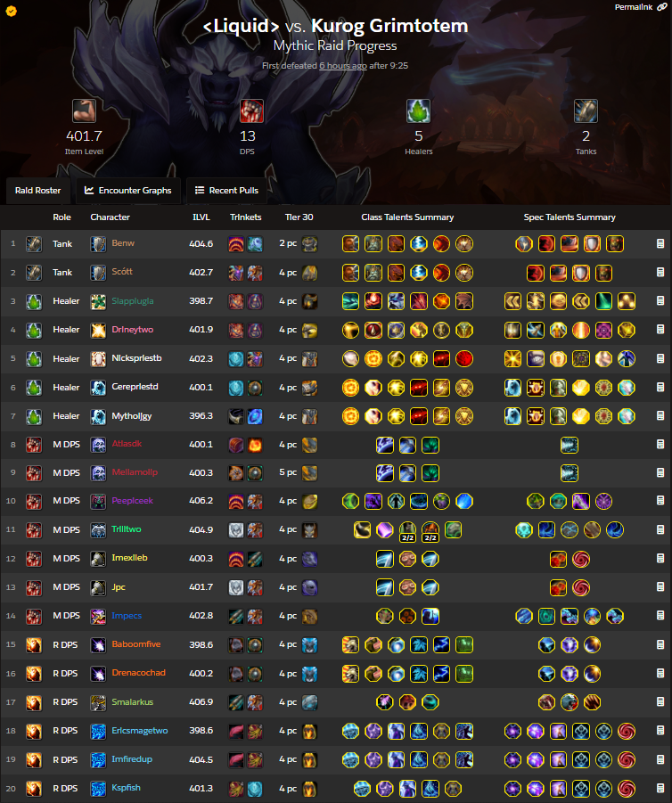Click the Tanks shield icon
Screen dimensions: 672x803
[586, 111]
